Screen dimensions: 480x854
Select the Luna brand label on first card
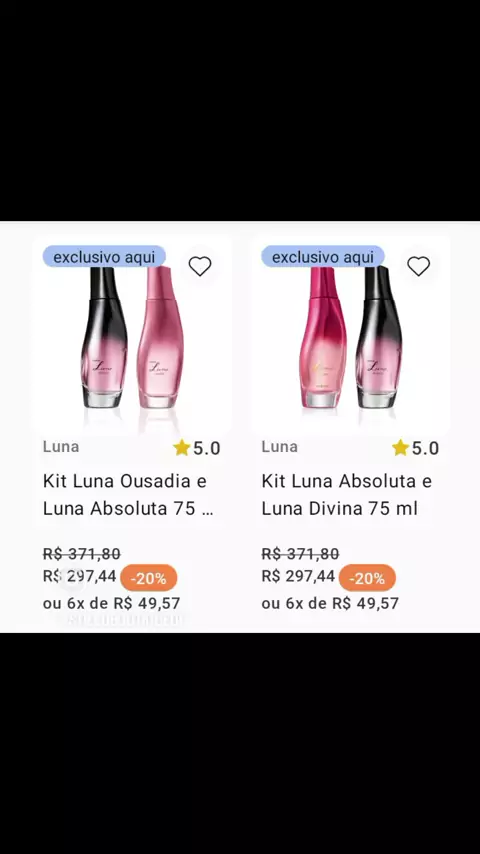click(x=61, y=447)
